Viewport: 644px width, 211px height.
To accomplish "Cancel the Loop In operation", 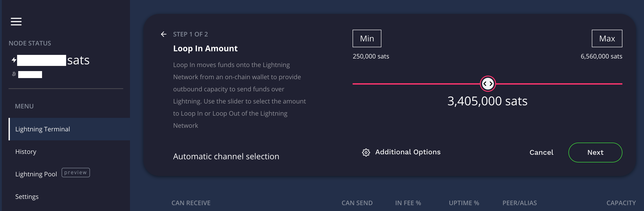I will point(541,153).
